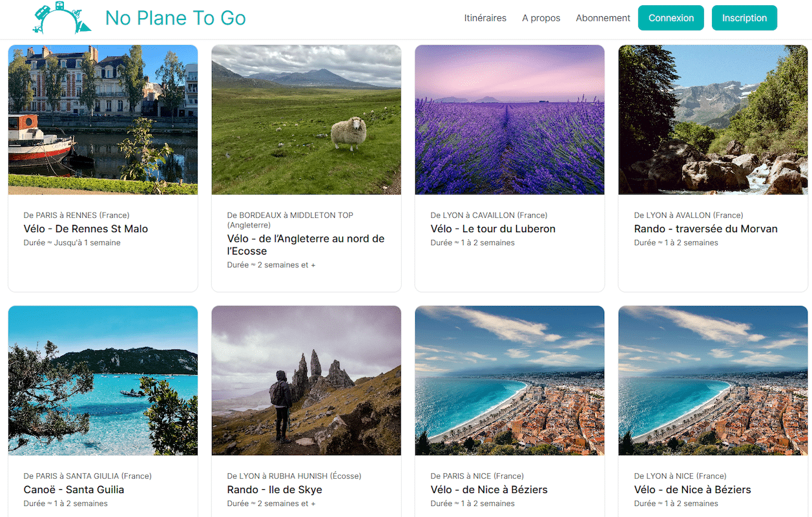Open the Santa Giulia turquoise bay photo
The width and height of the screenshot is (812, 517).
pyautogui.click(x=103, y=381)
